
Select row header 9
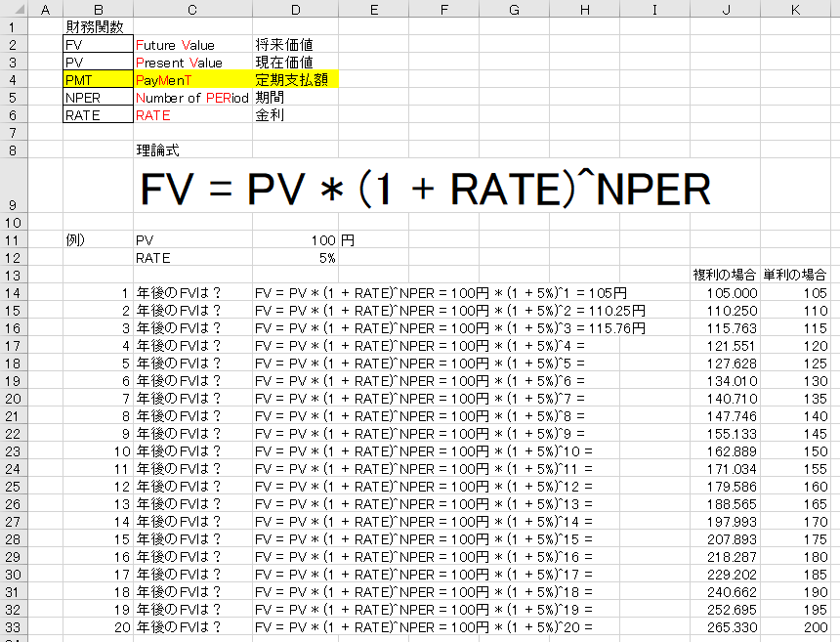click(13, 186)
